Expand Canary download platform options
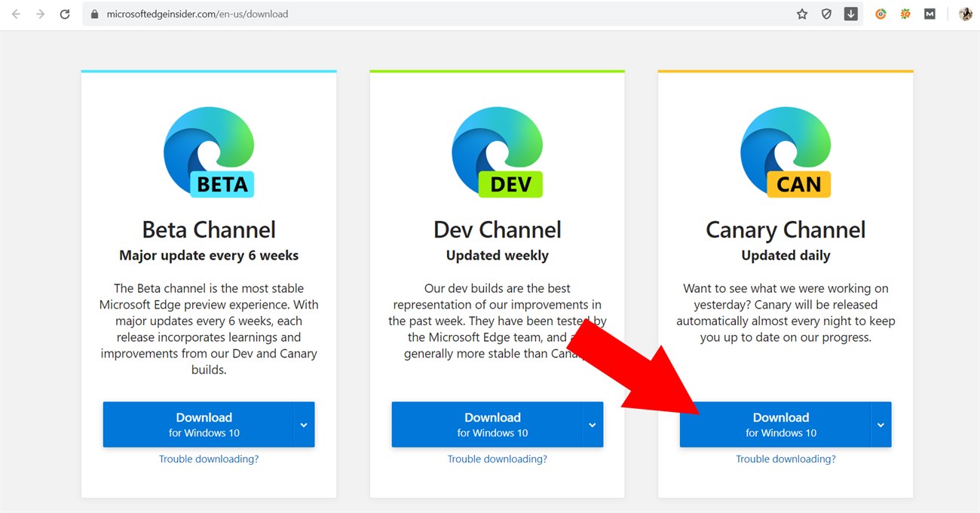Viewport: 980px width, 513px height. (880, 425)
